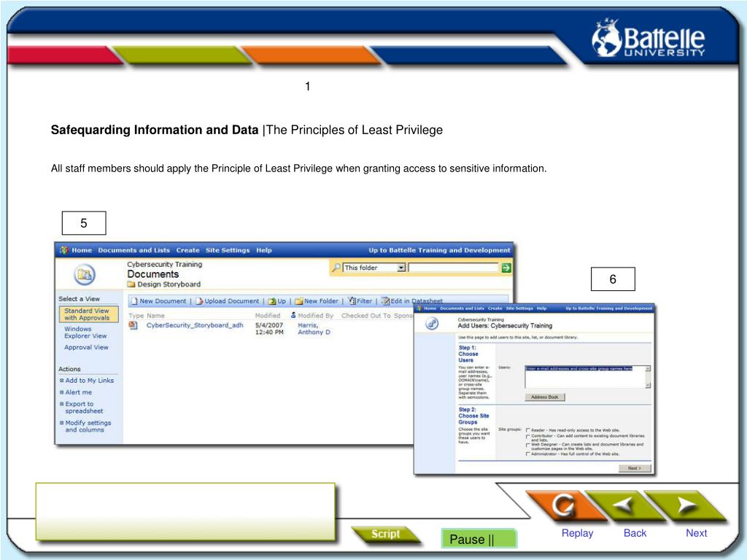Click the New Document page icon
This screenshot has height=560, width=747.
[x=134, y=301]
